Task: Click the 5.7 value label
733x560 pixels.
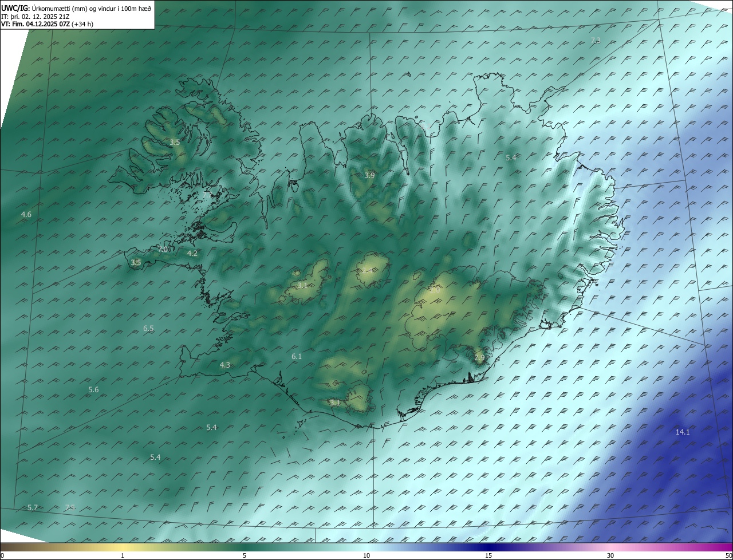Action: pyautogui.click(x=33, y=508)
